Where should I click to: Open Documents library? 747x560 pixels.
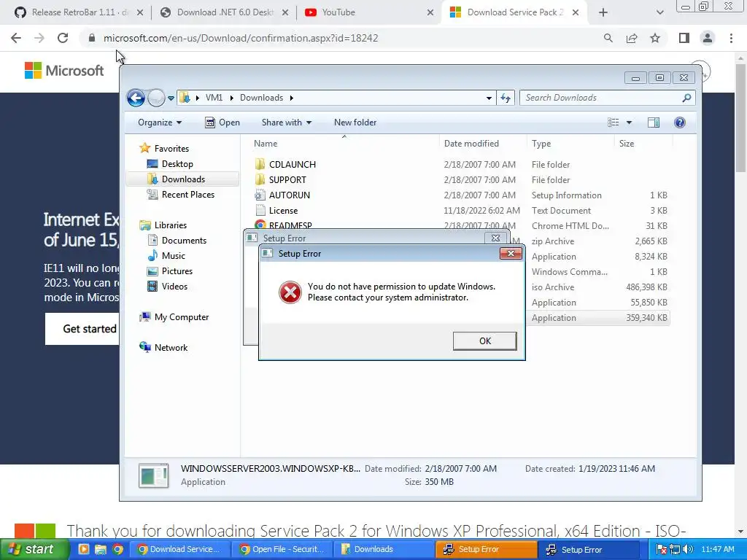coord(177,241)
